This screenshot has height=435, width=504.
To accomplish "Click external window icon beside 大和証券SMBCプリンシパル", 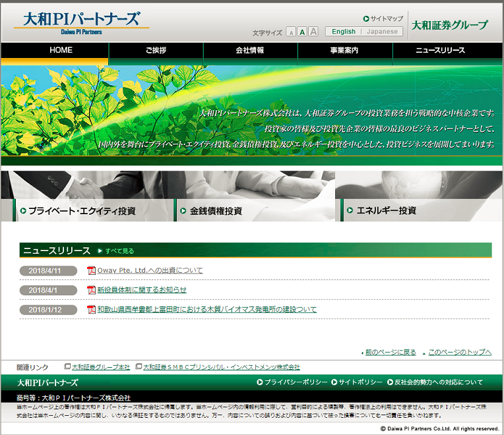I will pyautogui.click(x=139, y=366).
